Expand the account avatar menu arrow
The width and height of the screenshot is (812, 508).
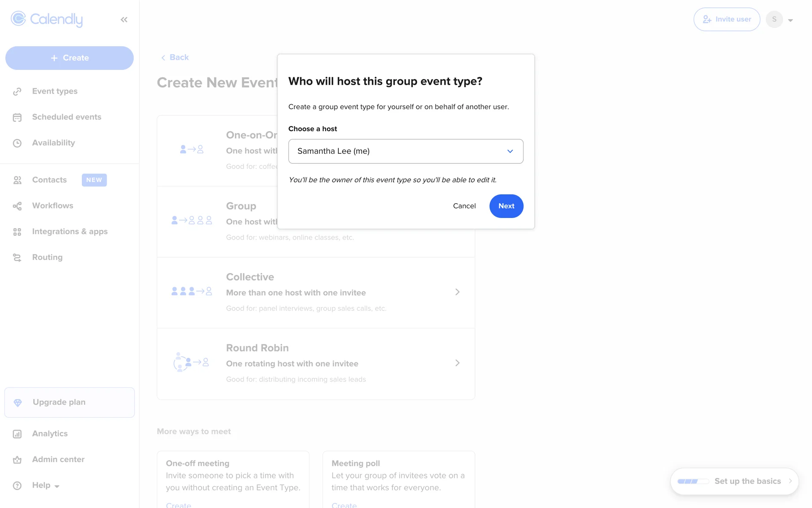coord(790,20)
